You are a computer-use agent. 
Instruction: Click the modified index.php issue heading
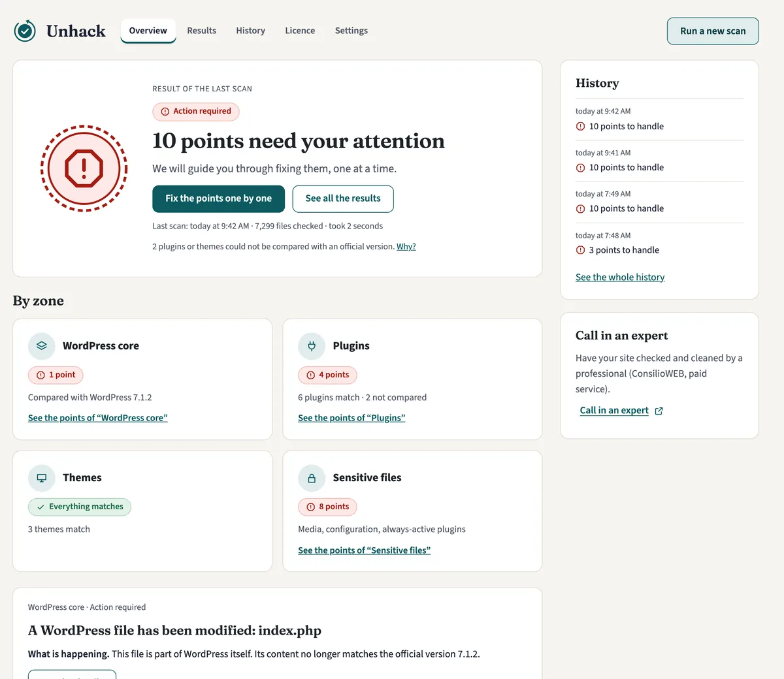coord(174,631)
